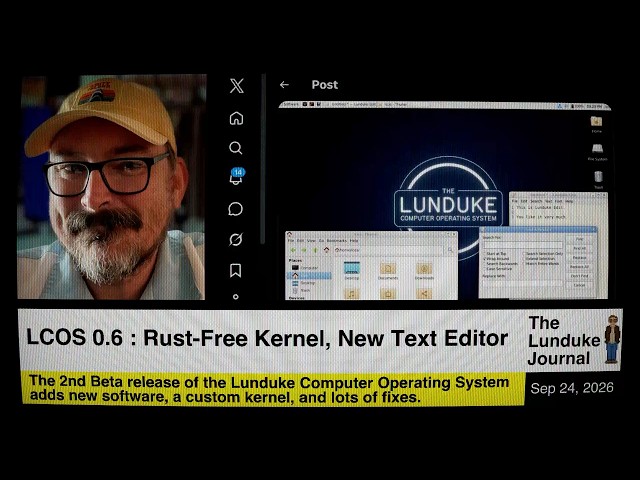Open the share-symbol folder
The image size is (640, 480).
click(x=424, y=294)
